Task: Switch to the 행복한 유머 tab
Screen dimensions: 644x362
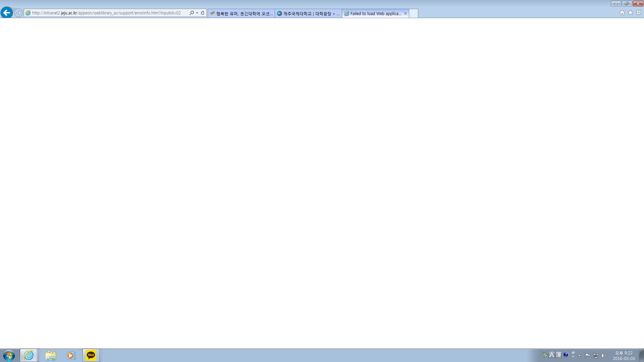Action: 241,13
